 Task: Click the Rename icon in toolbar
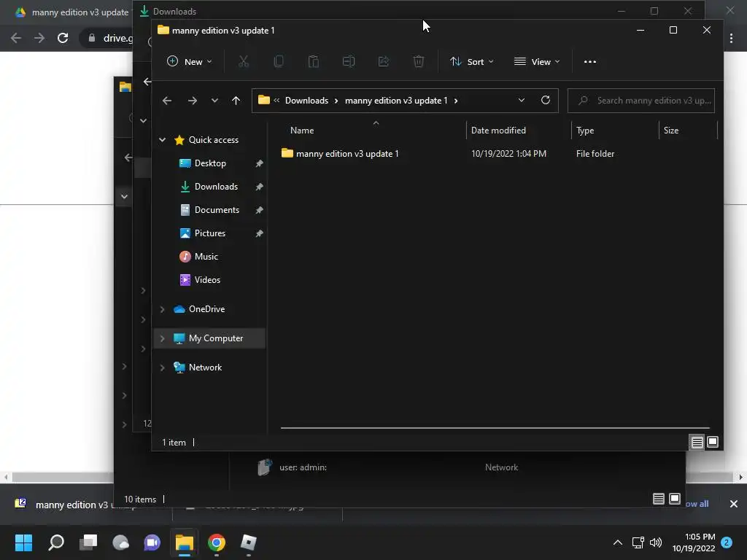click(x=349, y=61)
